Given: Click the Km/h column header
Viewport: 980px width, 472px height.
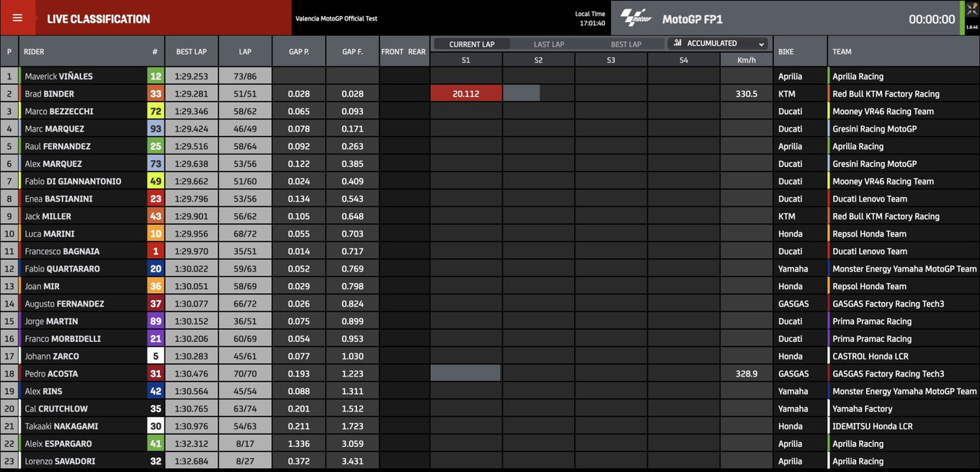Looking at the screenshot, I should tap(746, 60).
